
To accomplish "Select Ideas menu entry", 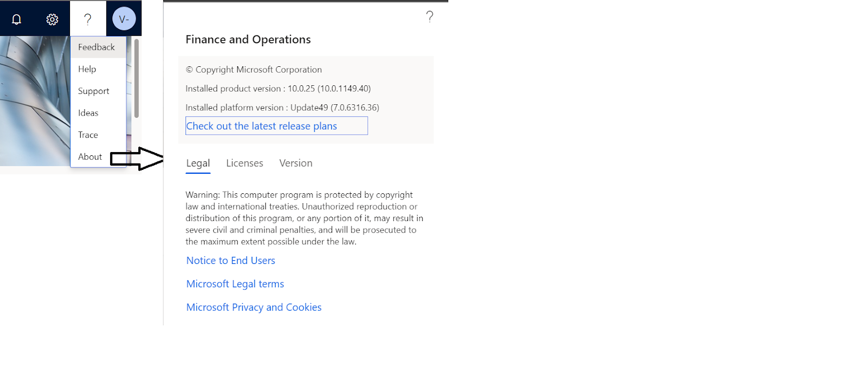I will [x=98, y=113].
